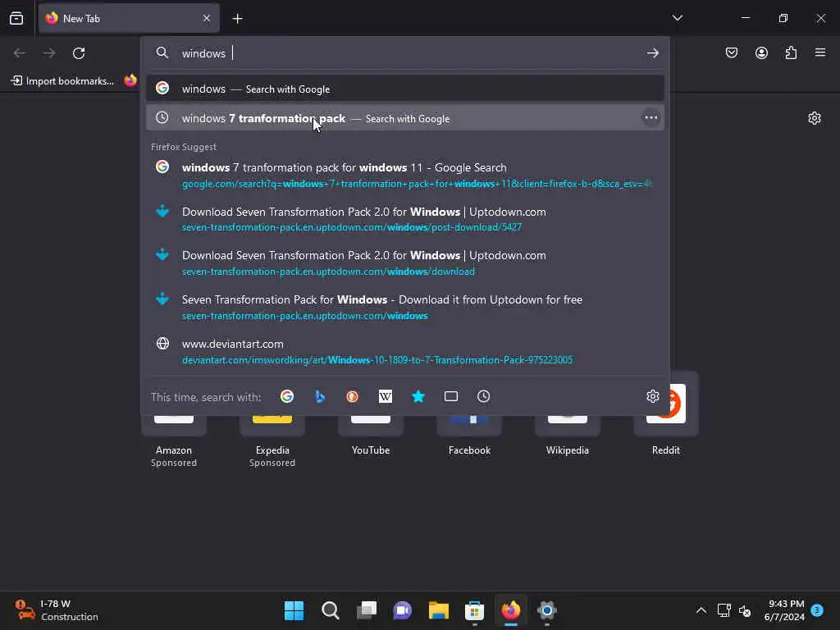Show hidden system tray icons
Image resolution: width=840 pixels, height=630 pixels.
tap(701, 610)
